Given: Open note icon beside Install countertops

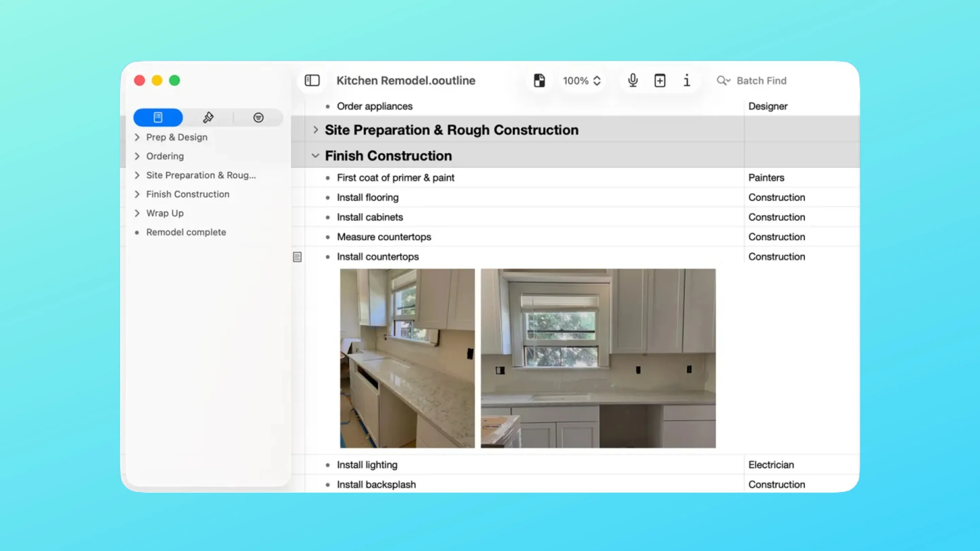Looking at the screenshot, I should coord(297,257).
